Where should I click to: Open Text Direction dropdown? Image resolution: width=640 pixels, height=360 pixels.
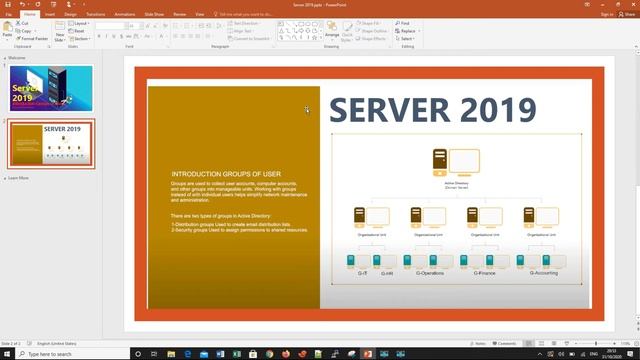[244, 23]
